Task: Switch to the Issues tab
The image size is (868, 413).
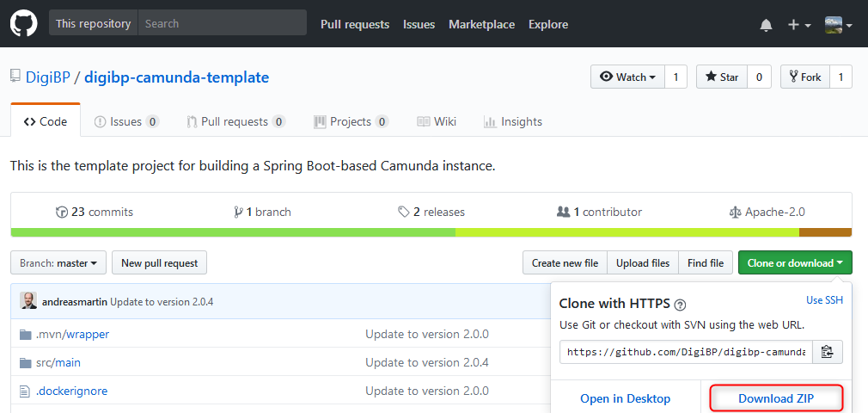Action: (125, 121)
